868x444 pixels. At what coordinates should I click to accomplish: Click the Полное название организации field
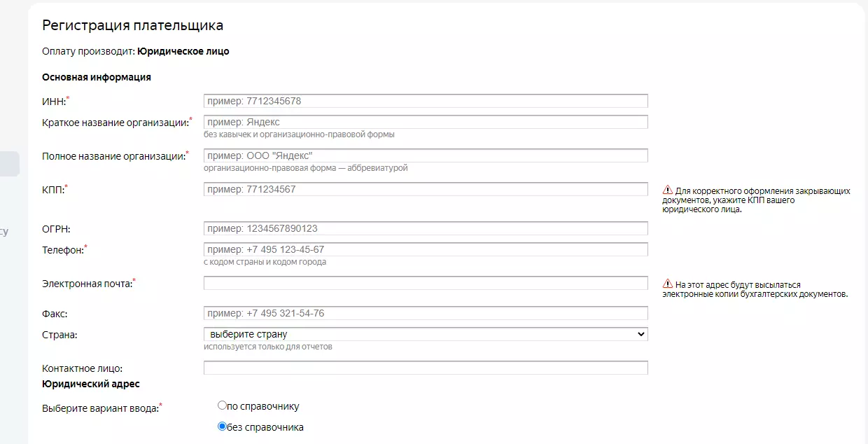(x=426, y=155)
